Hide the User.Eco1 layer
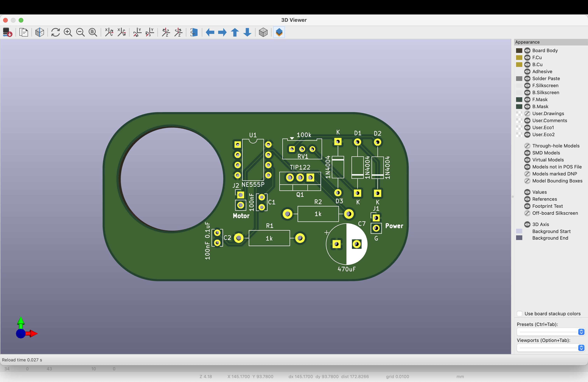 point(527,128)
